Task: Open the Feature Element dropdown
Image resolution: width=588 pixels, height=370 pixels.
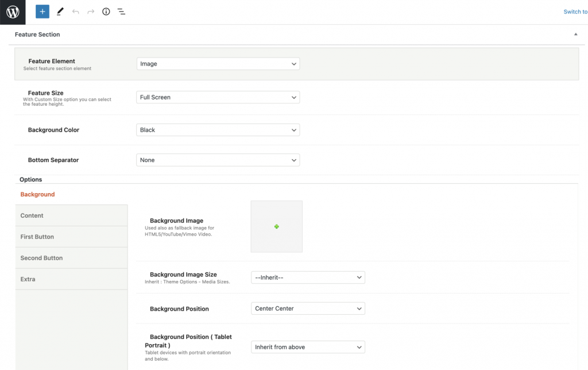Action: click(x=218, y=64)
